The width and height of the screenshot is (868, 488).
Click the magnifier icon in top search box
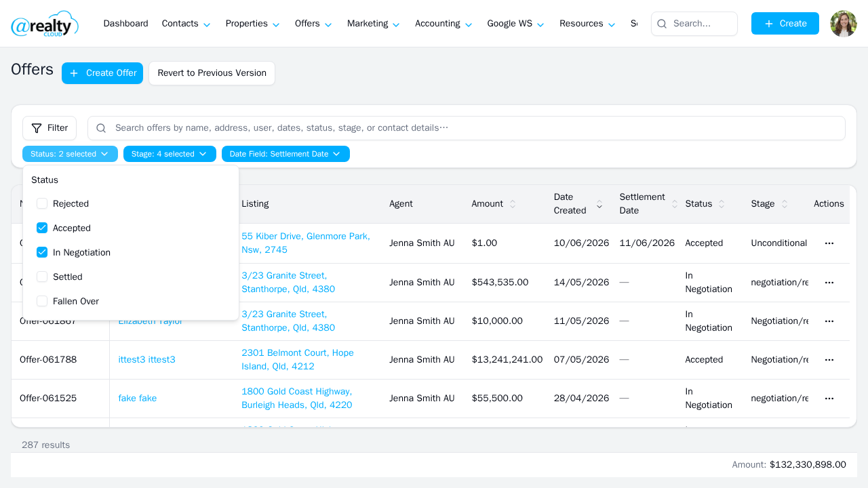click(662, 24)
